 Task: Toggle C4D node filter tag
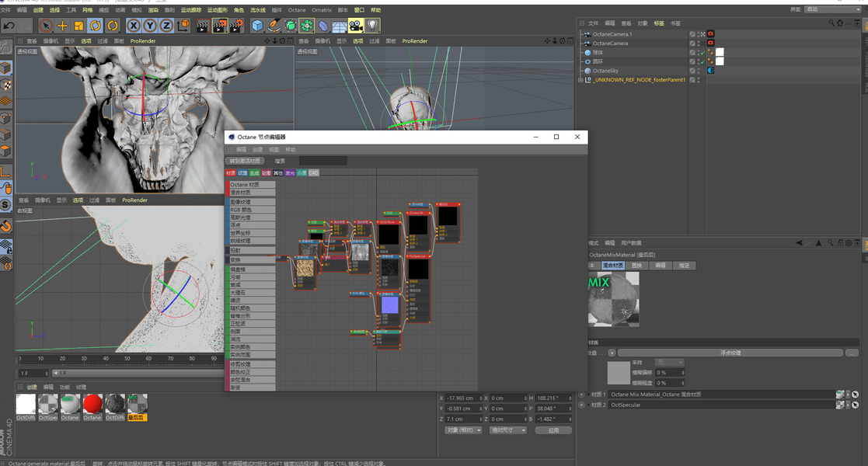(313, 173)
